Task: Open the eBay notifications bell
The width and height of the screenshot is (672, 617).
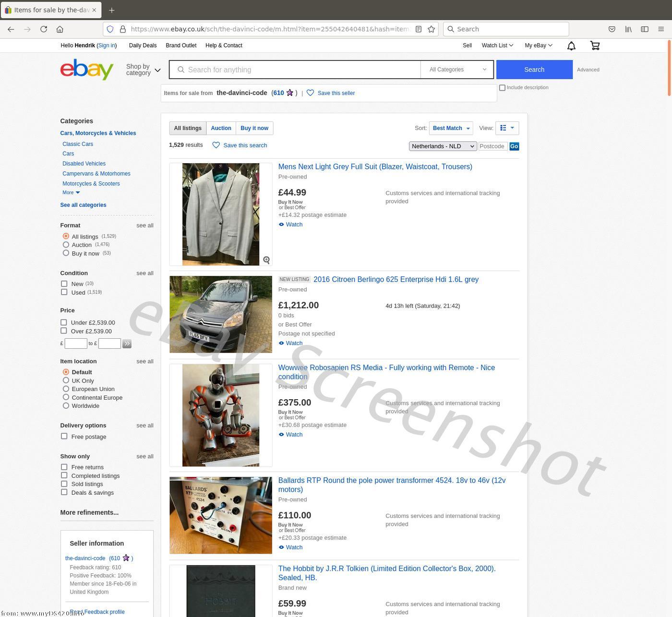Action: (x=571, y=46)
